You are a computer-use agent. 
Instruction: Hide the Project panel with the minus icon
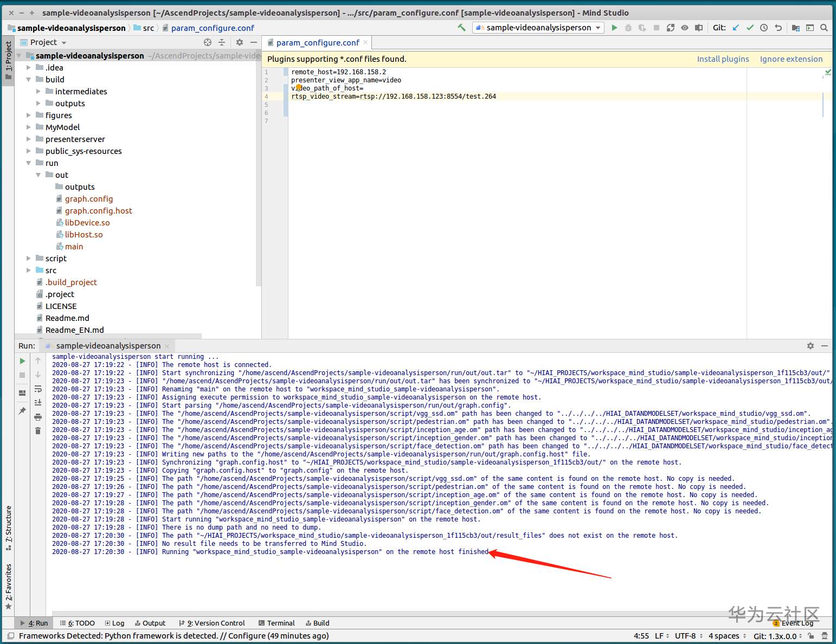253,42
